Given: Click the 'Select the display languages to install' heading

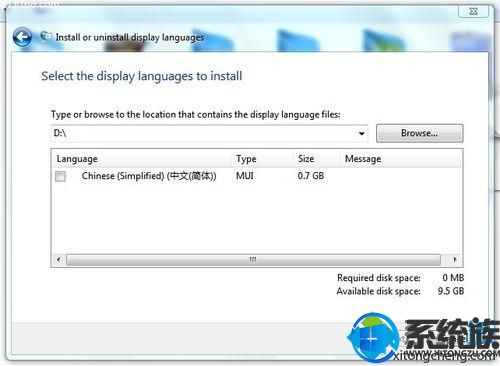Looking at the screenshot, I should pyautogui.click(x=142, y=76).
